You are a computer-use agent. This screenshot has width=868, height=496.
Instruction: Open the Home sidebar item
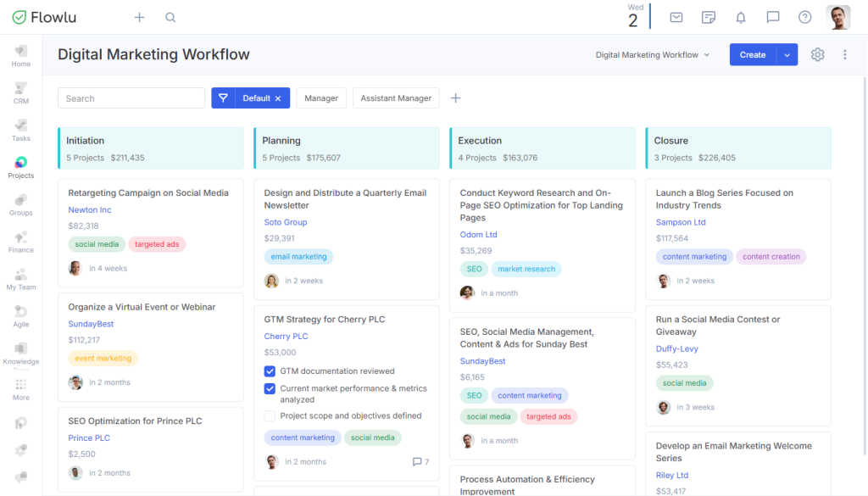(x=21, y=57)
